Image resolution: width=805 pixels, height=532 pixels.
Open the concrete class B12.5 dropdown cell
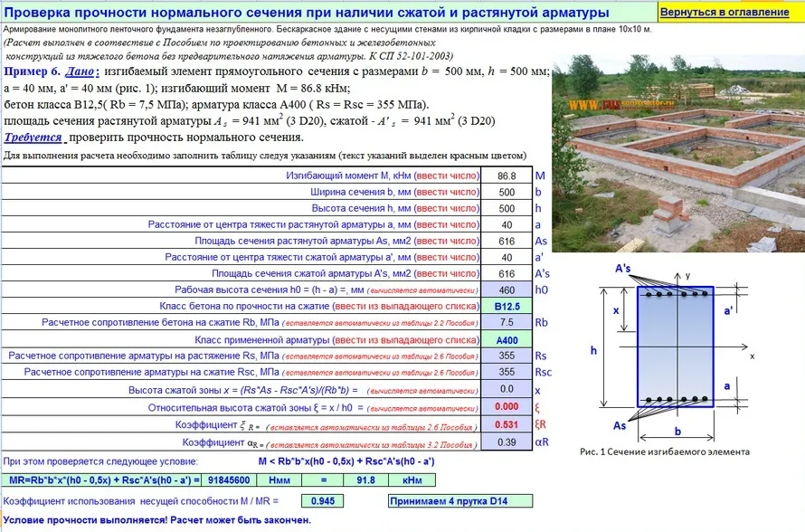[507, 307]
